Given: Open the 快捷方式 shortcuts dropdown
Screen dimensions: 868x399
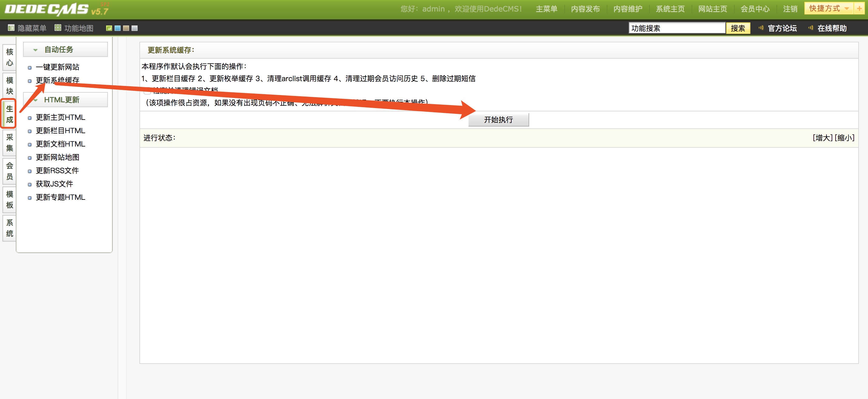Looking at the screenshot, I should point(829,8).
